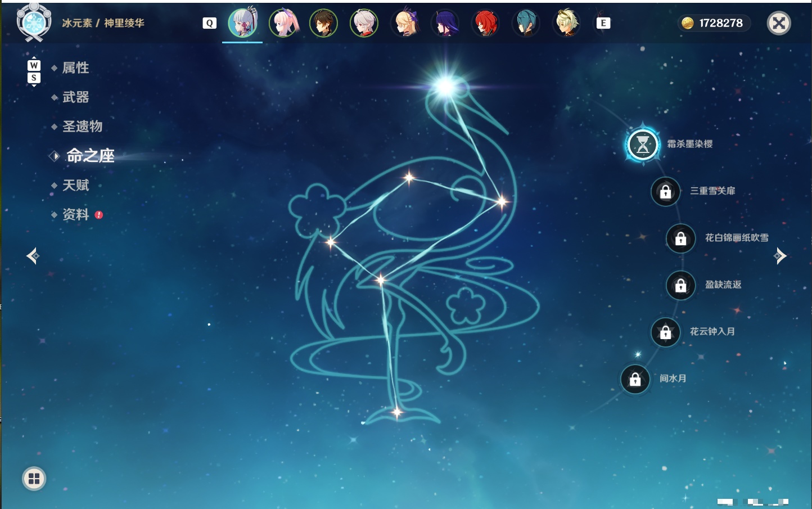
Task: Click the 花白锦画纸吹雪 constellation label
Action: pos(737,238)
